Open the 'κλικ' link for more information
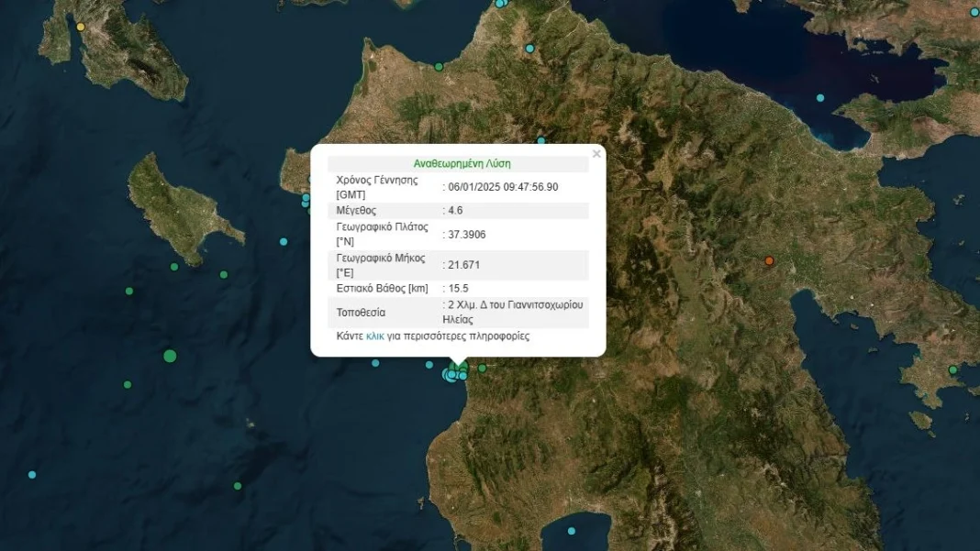 pyautogui.click(x=375, y=336)
